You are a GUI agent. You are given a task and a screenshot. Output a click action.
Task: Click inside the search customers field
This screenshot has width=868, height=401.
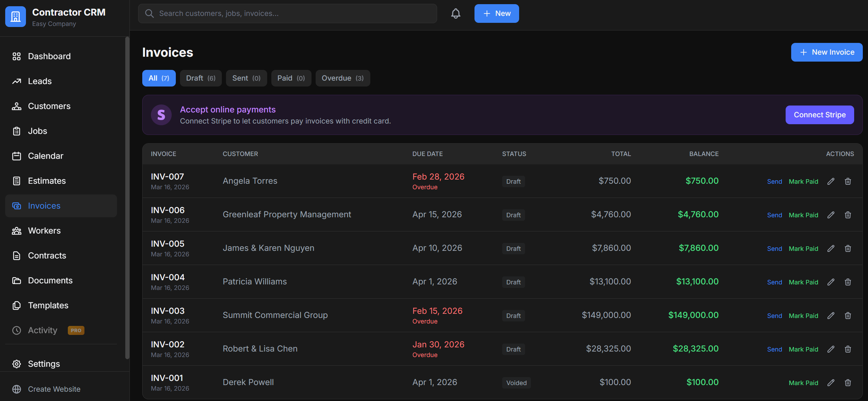[x=287, y=13]
